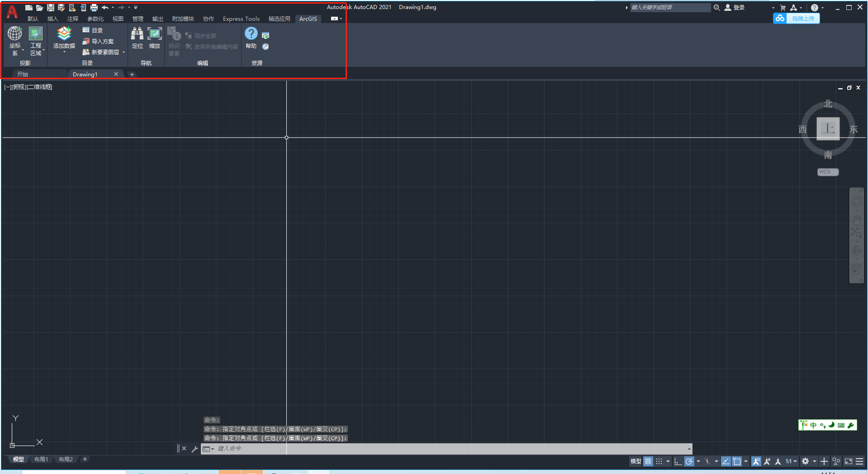Screen dimensions: 868x474
Task: Click the Plot printer icon
Action: coord(94,8)
